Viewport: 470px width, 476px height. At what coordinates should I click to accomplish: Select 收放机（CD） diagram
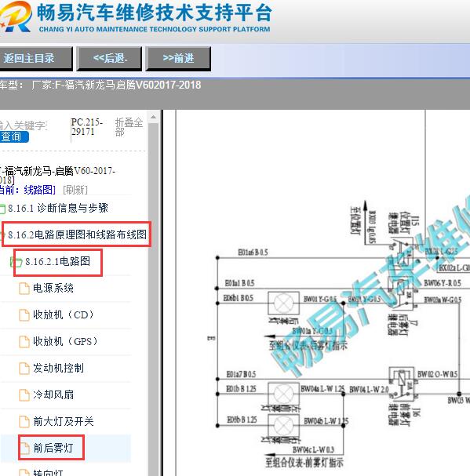(x=64, y=314)
